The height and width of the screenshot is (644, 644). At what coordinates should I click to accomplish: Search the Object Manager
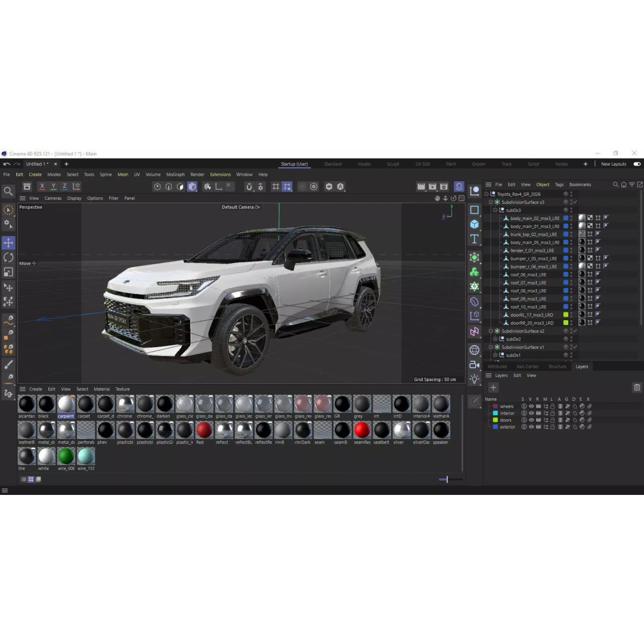(x=615, y=184)
